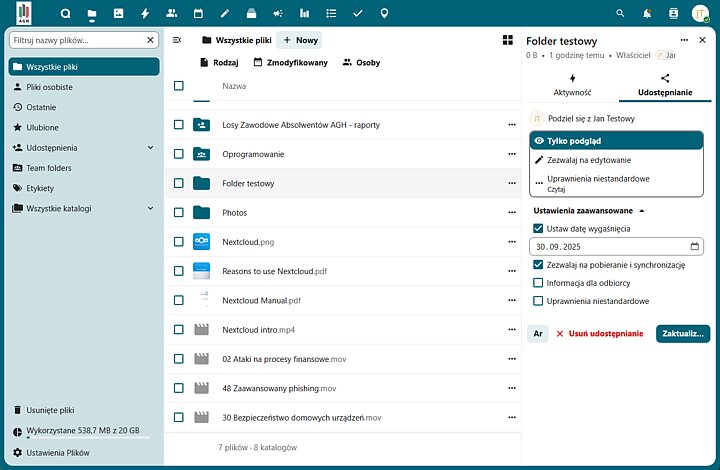Switch to the Aktywność tab
The height and width of the screenshot is (470, 720).
tap(572, 85)
